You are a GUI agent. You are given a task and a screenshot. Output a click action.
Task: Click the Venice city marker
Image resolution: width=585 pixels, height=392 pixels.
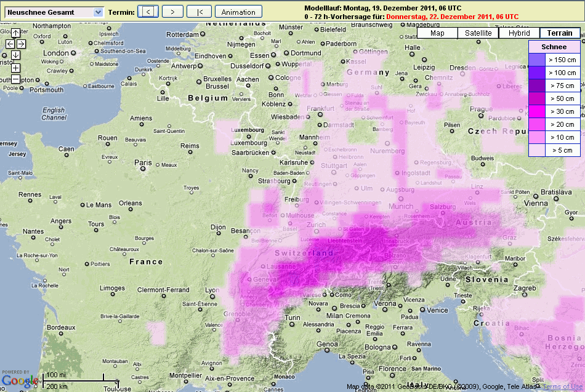pos(422,310)
